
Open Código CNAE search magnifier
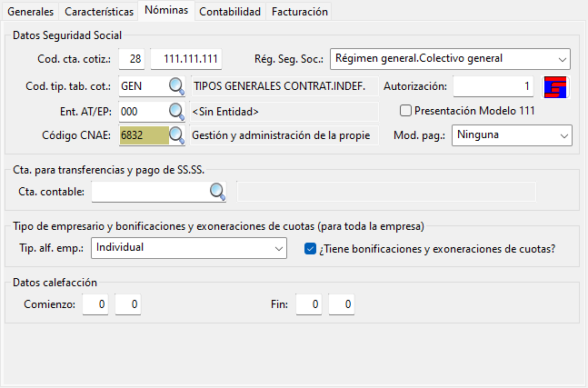176,135
